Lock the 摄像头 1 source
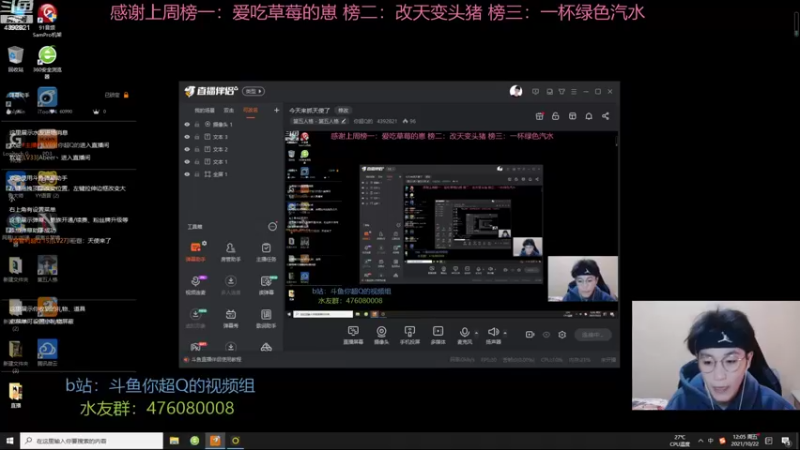The image size is (800, 450). click(197, 124)
